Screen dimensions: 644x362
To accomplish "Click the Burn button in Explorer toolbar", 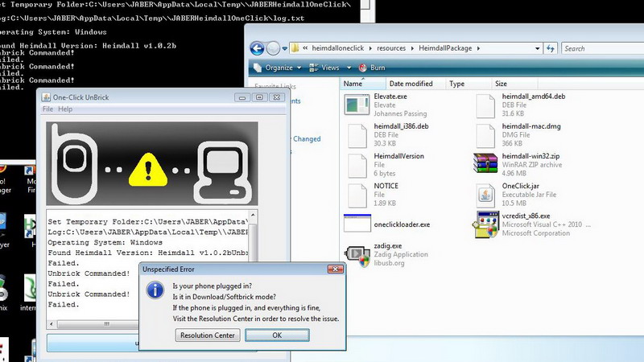I will pos(372,68).
